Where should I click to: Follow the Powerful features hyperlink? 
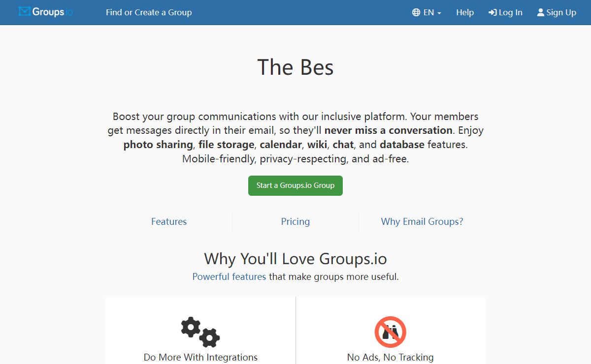229,276
